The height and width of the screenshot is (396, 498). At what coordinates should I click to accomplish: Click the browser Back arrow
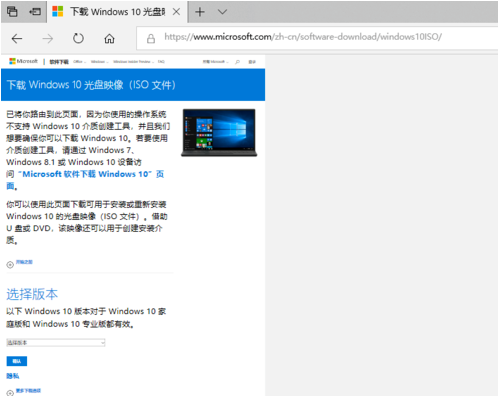17,39
